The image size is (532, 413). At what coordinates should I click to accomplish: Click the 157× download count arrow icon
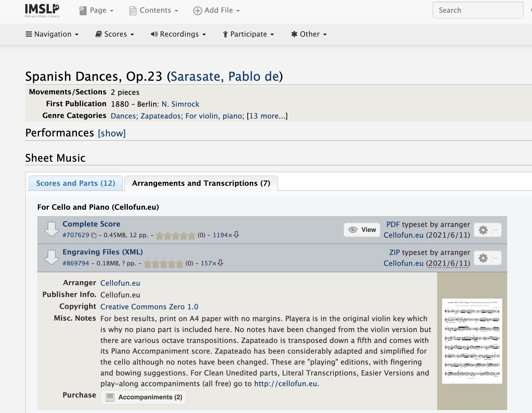pos(220,263)
